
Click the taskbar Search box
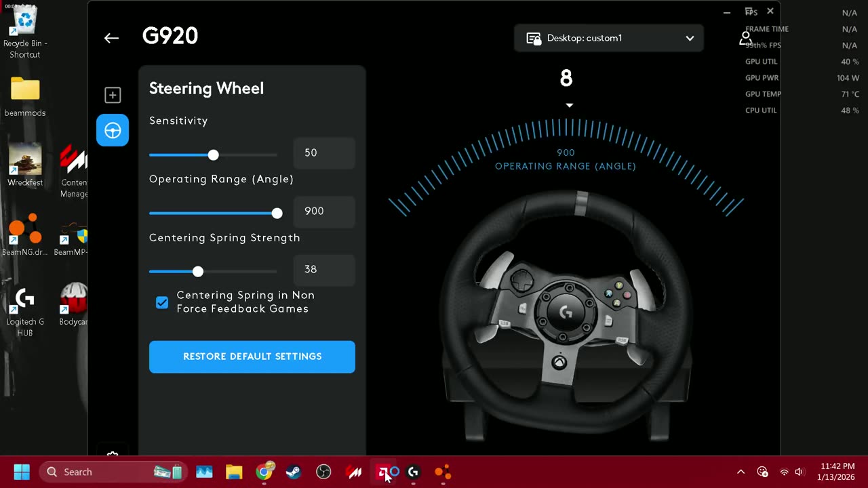point(113,472)
